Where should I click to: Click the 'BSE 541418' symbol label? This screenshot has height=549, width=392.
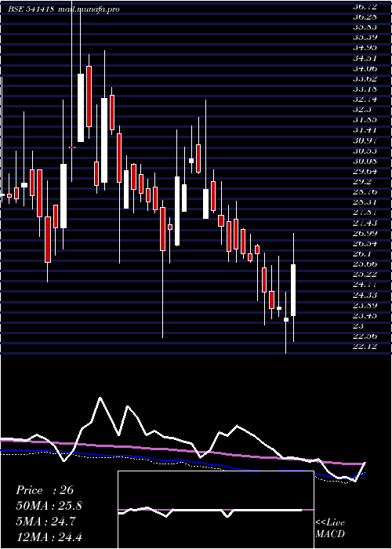[31, 9]
